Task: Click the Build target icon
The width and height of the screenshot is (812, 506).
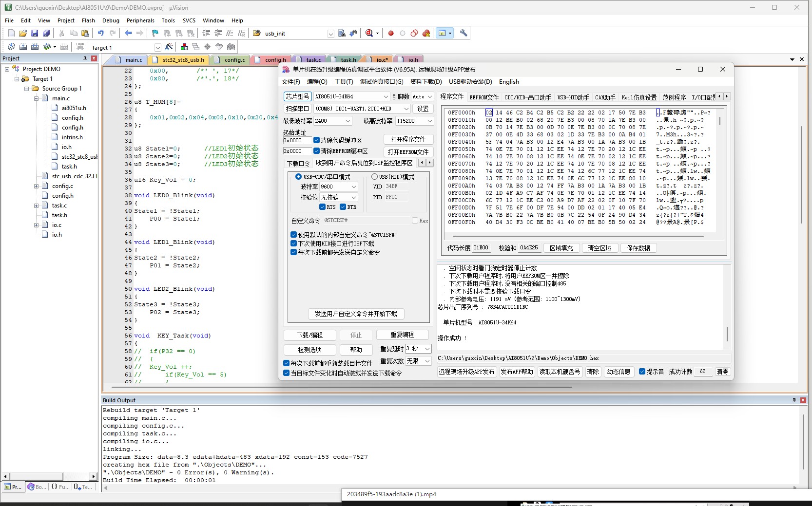Action: [23, 47]
